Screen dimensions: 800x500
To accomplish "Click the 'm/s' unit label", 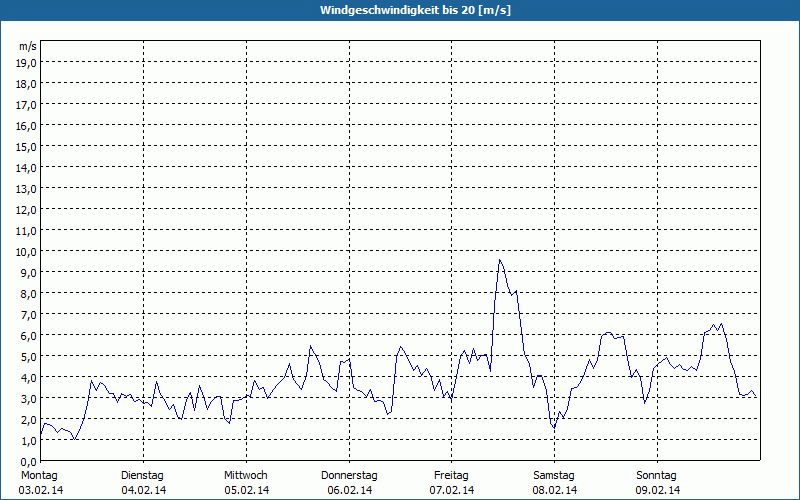I will coord(28,46).
